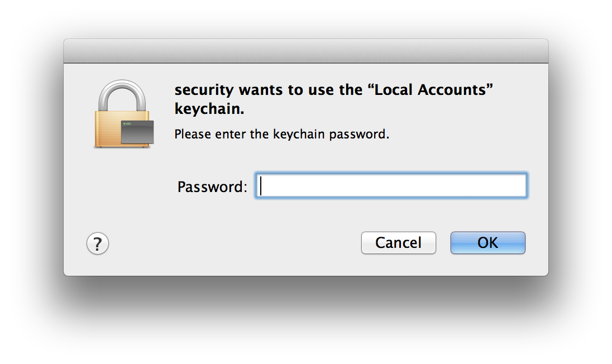Click the "Password:" field label
The width and height of the screenshot is (612, 364).
pyautogui.click(x=212, y=186)
